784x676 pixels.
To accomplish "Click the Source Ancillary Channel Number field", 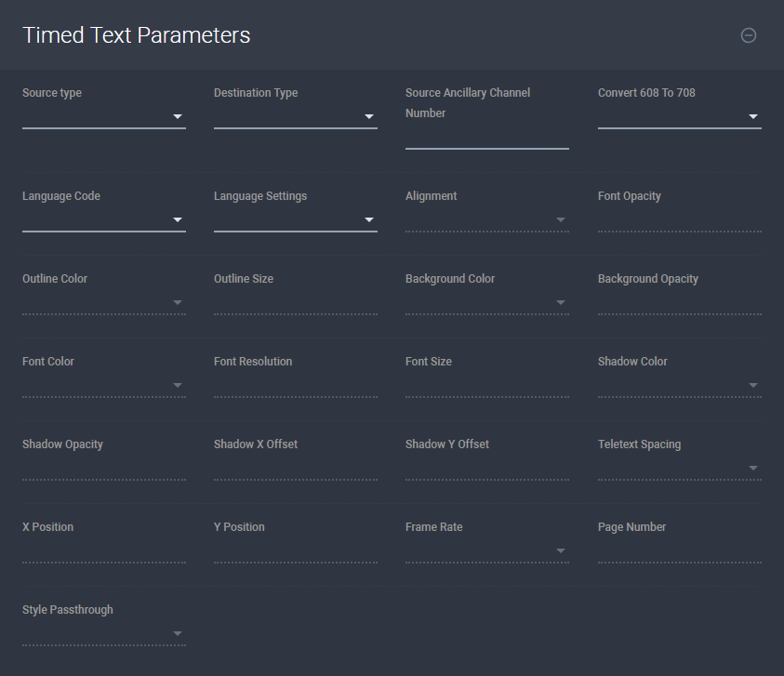I will (486, 139).
